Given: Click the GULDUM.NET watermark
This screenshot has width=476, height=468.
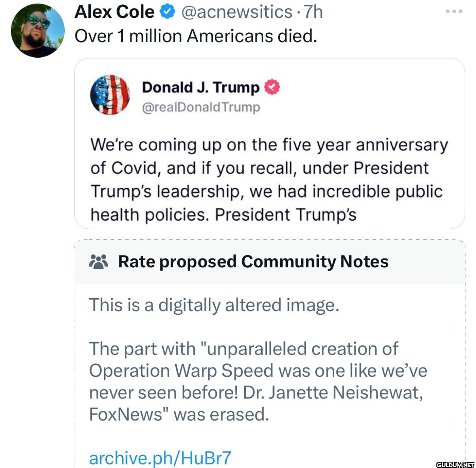Looking at the screenshot, I should pyautogui.click(x=455, y=464).
